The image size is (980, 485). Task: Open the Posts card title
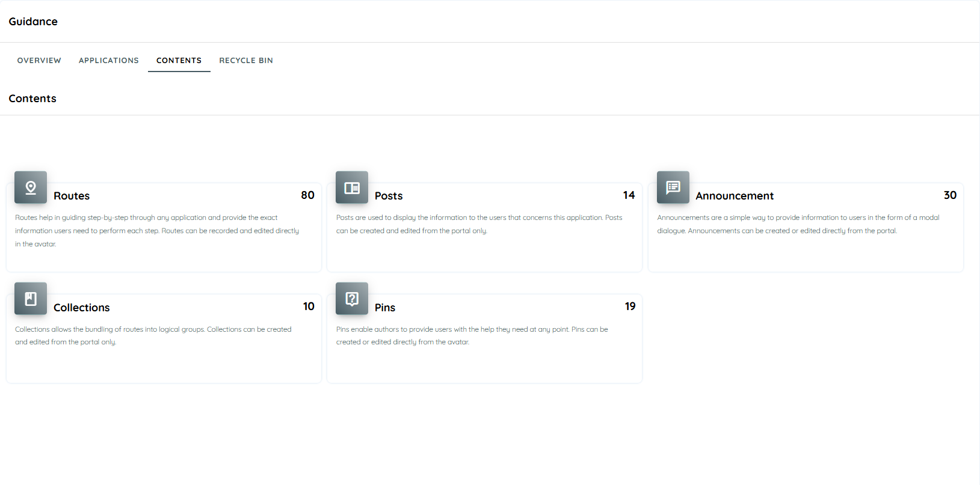point(389,196)
